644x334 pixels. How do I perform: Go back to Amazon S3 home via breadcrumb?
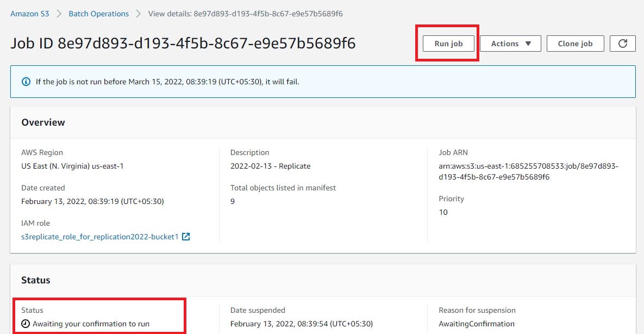point(29,14)
